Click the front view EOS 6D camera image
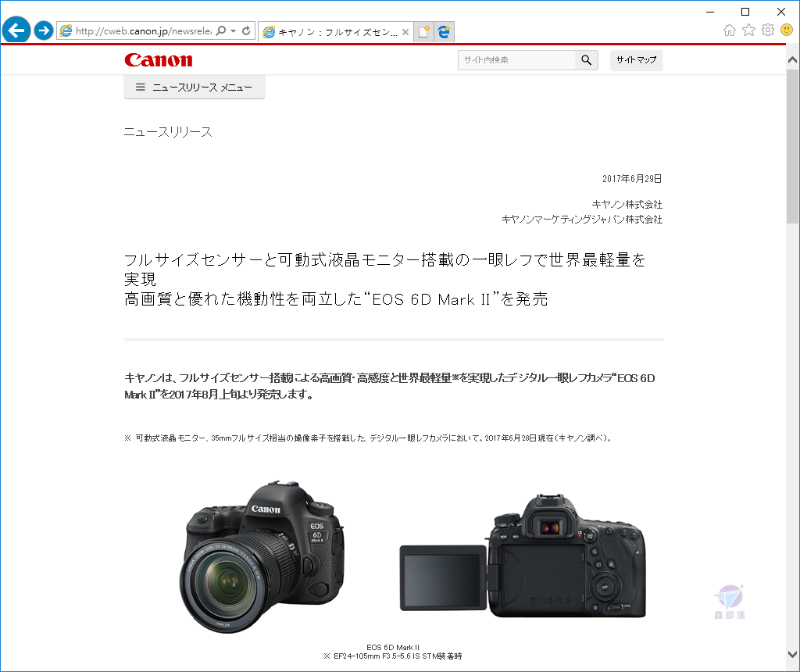Screen dimensions: 800x672 pyautogui.click(x=262, y=556)
